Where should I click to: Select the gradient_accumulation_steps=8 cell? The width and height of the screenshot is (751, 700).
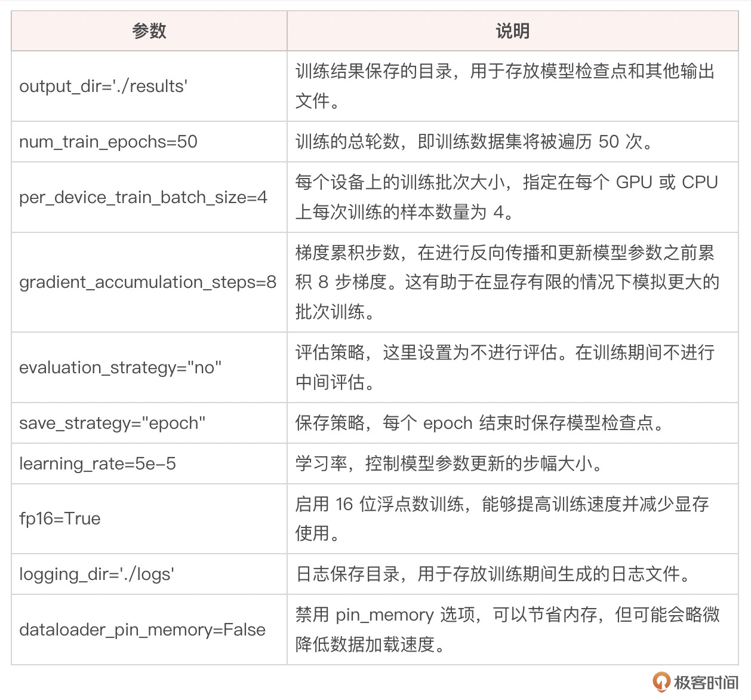point(147,283)
